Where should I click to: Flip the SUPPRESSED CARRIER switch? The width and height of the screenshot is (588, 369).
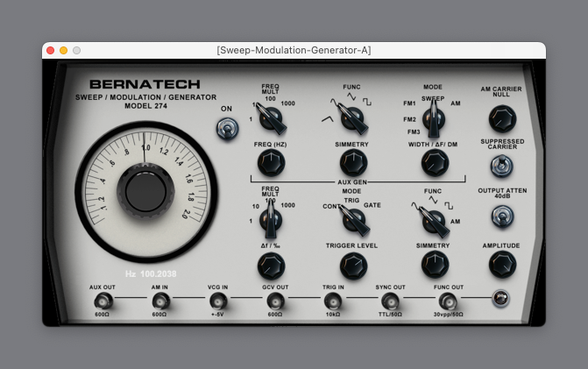500,166
